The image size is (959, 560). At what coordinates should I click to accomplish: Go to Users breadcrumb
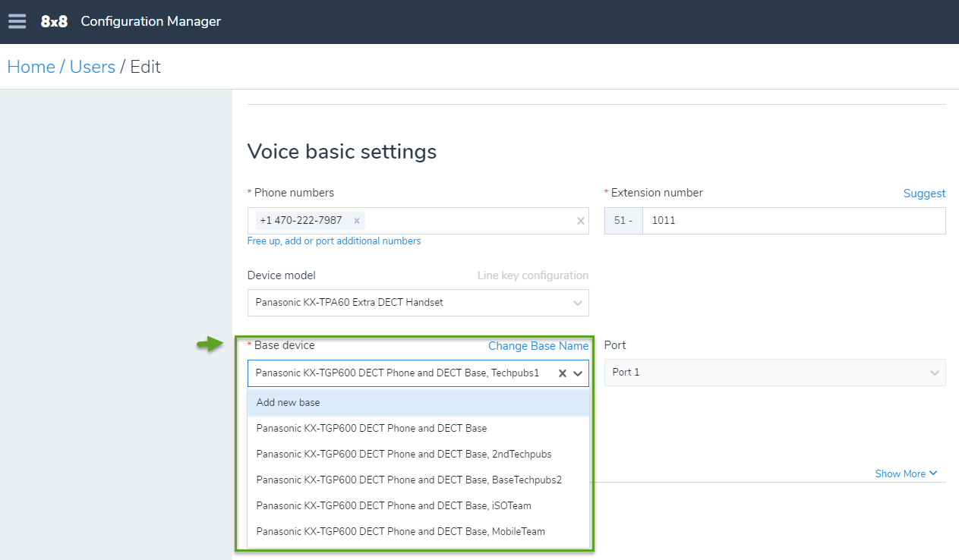point(93,67)
